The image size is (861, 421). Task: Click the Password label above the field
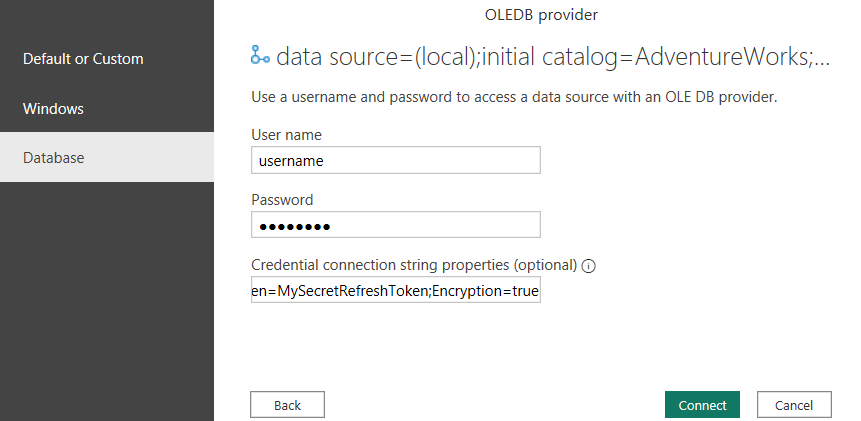(x=282, y=200)
